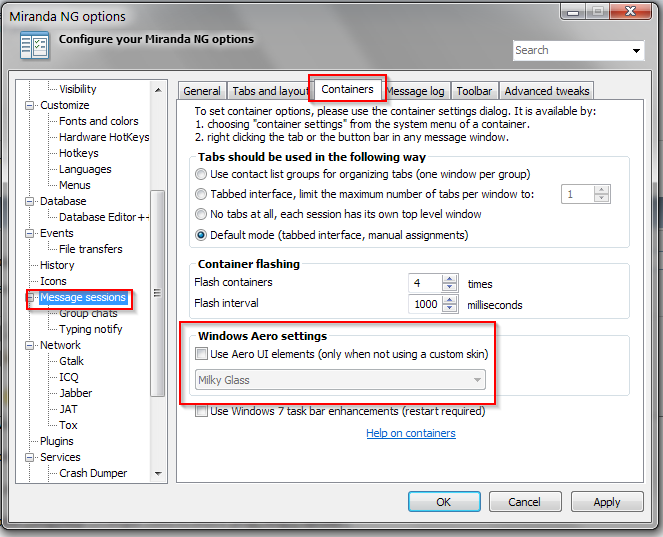Click the Flash containers value field
663x537 pixels.
tap(425, 283)
